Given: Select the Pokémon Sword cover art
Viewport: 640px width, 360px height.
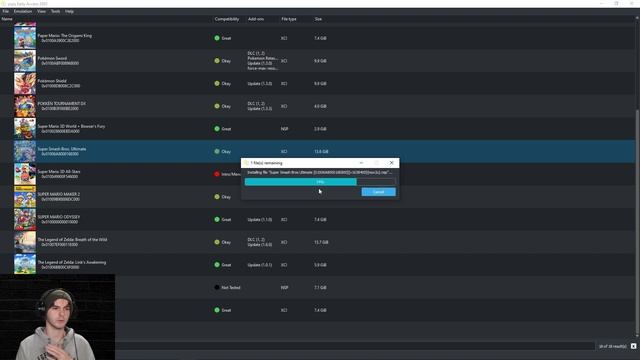Looking at the screenshot, I should (25, 61).
